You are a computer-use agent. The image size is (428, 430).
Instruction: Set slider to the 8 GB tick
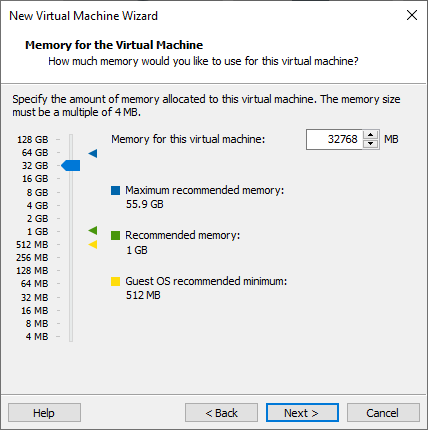[x=71, y=192]
